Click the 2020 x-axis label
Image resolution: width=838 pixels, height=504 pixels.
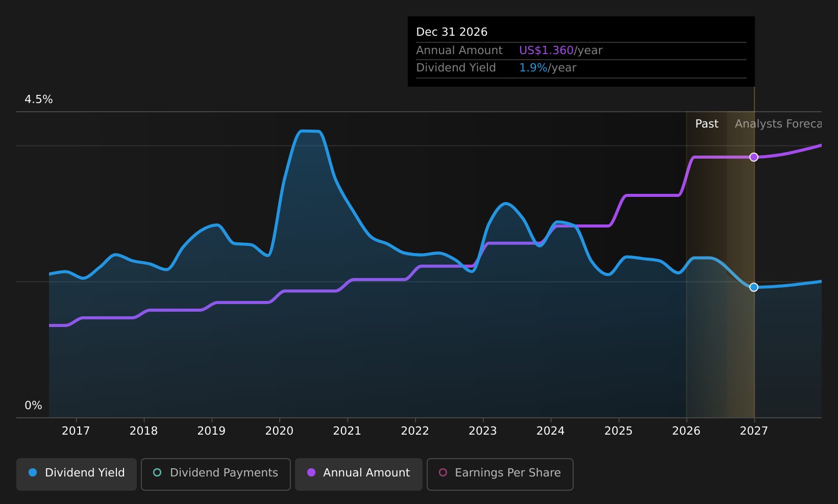(x=280, y=431)
